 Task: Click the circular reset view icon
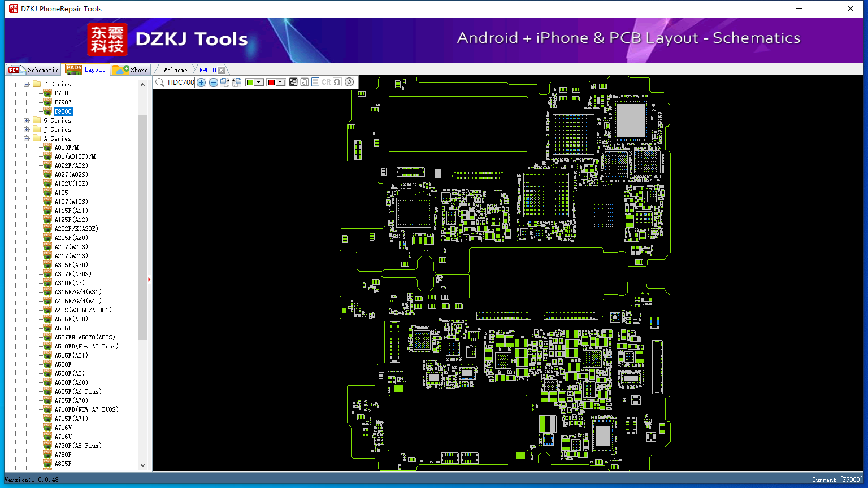[349, 82]
